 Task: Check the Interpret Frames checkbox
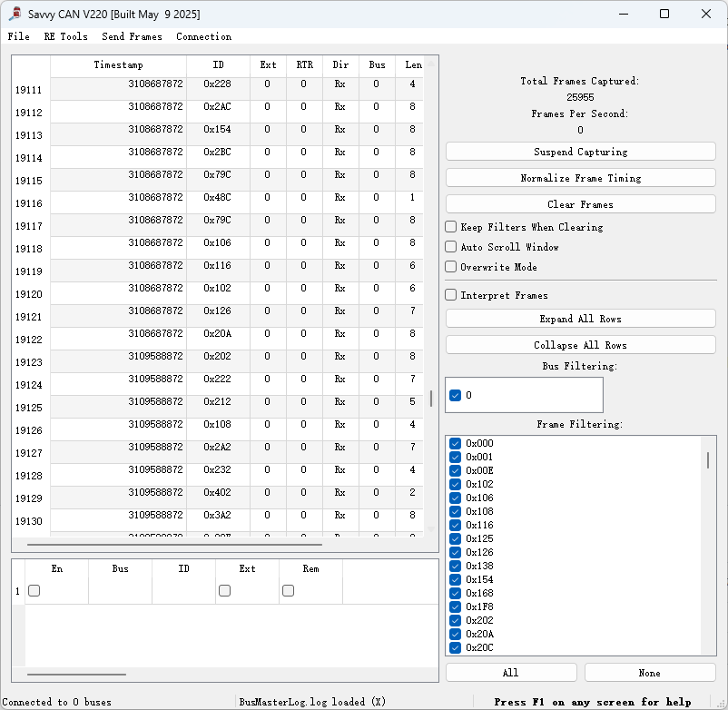click(450, 295)
